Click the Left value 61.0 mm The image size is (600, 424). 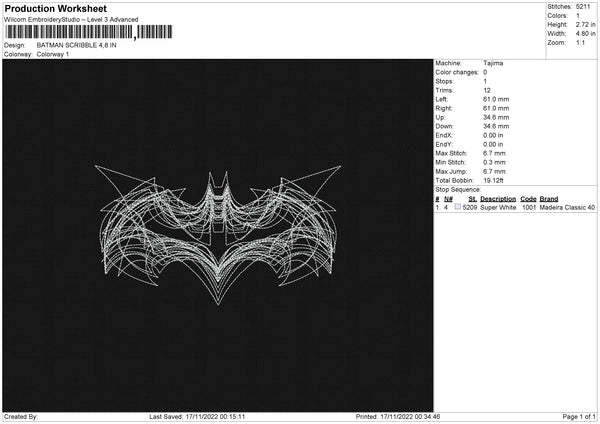coord(496,99)
